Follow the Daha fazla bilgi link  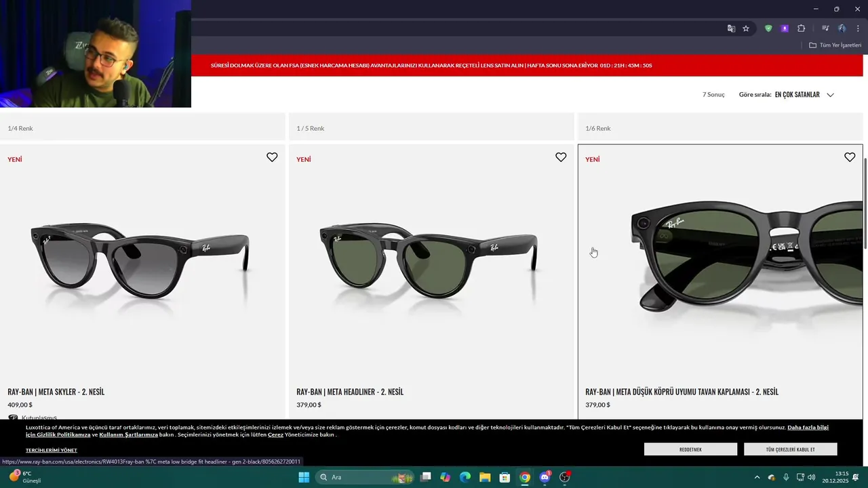808,428
